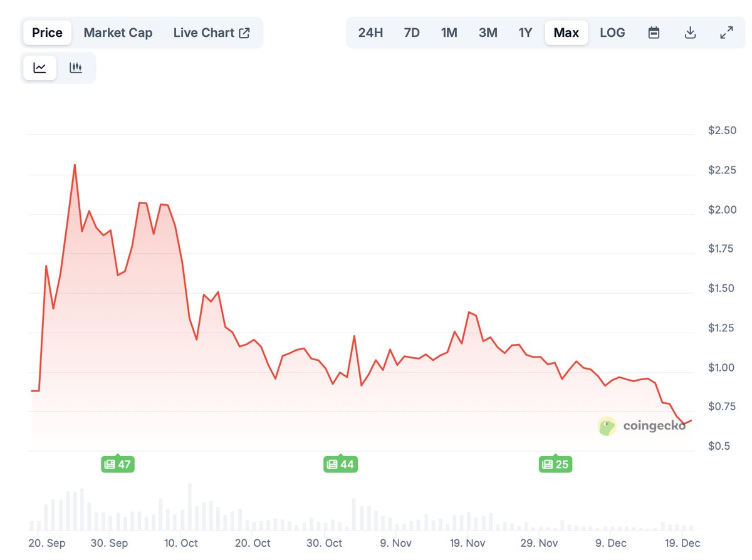Select the Price tab
The image size is (752, 560).
(x=48, y=33)
